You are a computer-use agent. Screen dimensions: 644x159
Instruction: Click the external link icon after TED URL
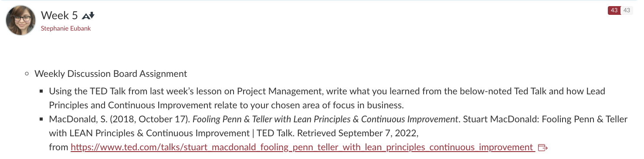click(x=543, y=148)
